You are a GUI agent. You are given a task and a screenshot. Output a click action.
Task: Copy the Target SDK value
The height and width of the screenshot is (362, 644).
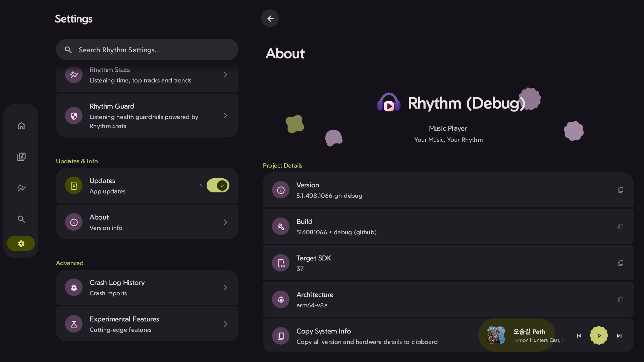(x=621, y=263)
